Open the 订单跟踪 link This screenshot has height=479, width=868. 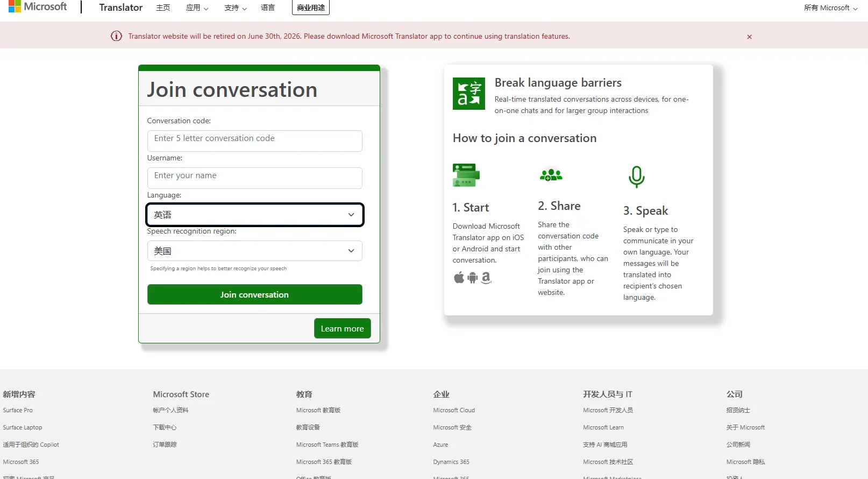[x=165, y=445]
